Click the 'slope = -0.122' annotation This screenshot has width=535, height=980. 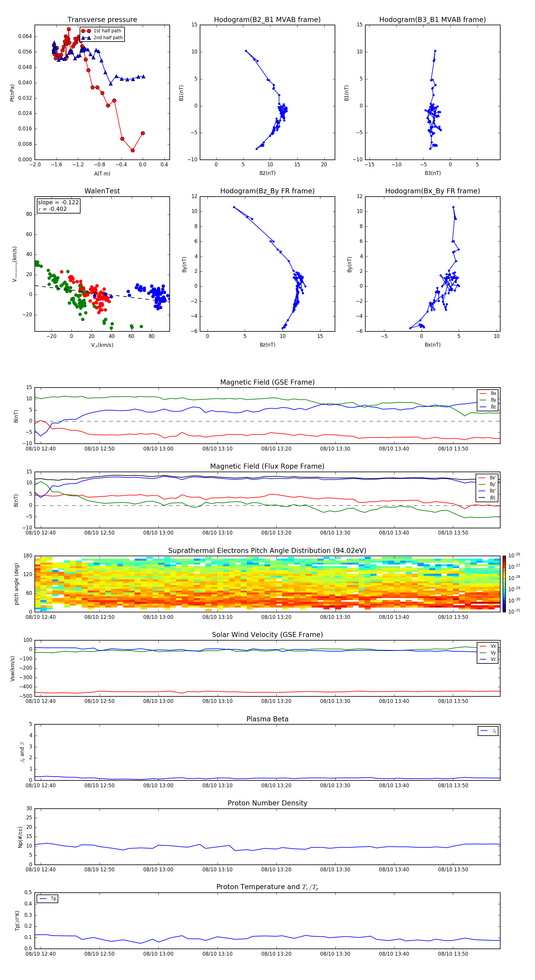click(x=58, y=203)
